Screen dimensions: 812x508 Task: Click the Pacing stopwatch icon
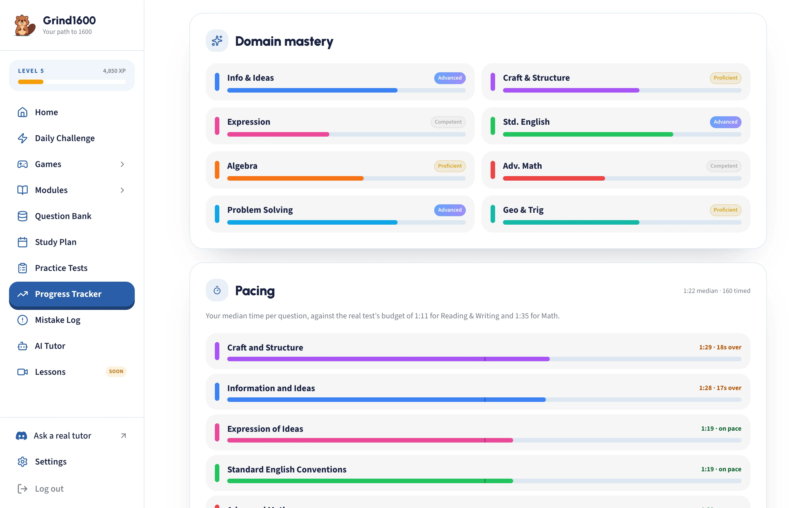217,290
